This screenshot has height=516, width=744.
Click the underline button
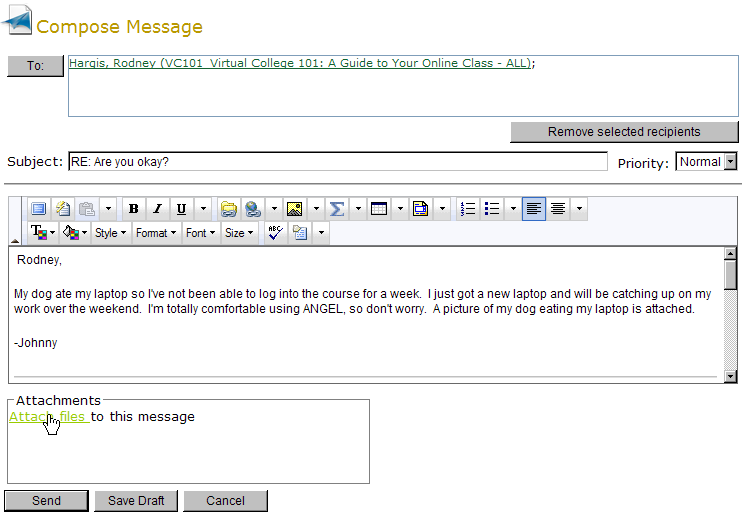pos(181,209)
